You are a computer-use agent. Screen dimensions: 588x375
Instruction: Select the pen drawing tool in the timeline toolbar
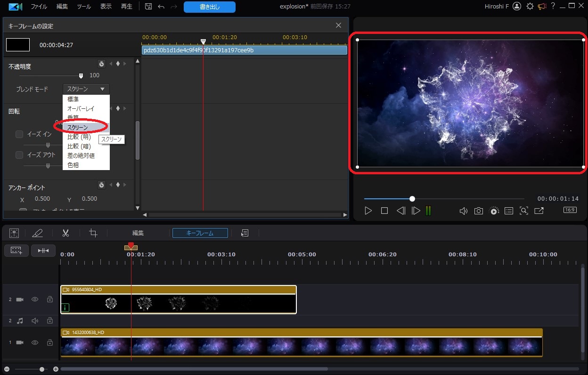click(37, 233)
